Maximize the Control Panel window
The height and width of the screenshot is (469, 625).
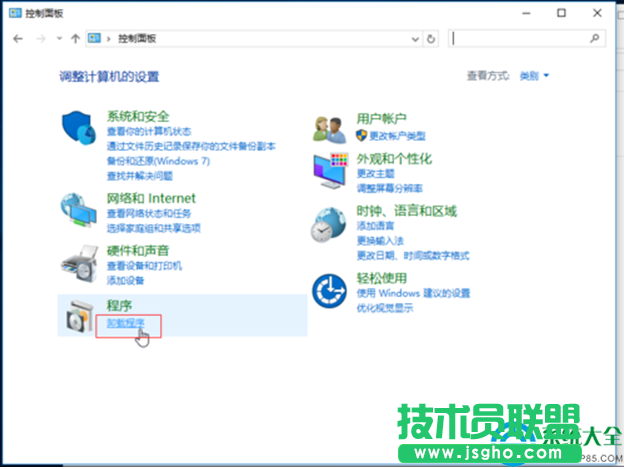561,13
